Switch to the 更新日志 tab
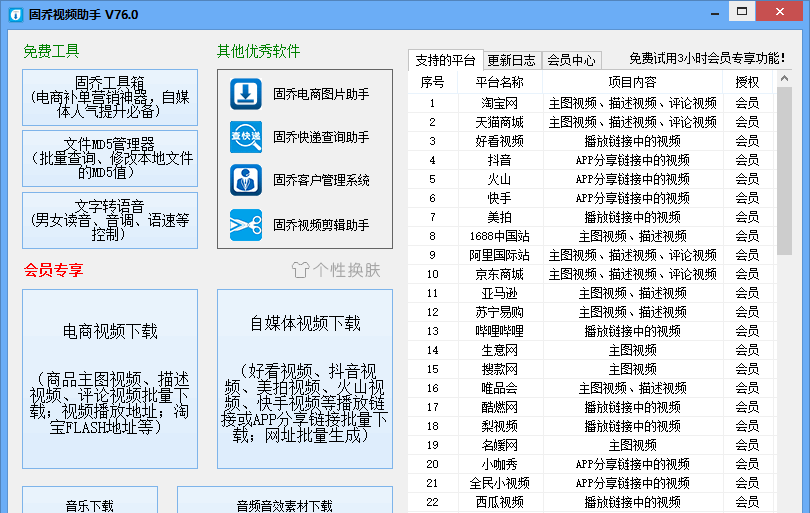810x513 pixels. [511, 60]
